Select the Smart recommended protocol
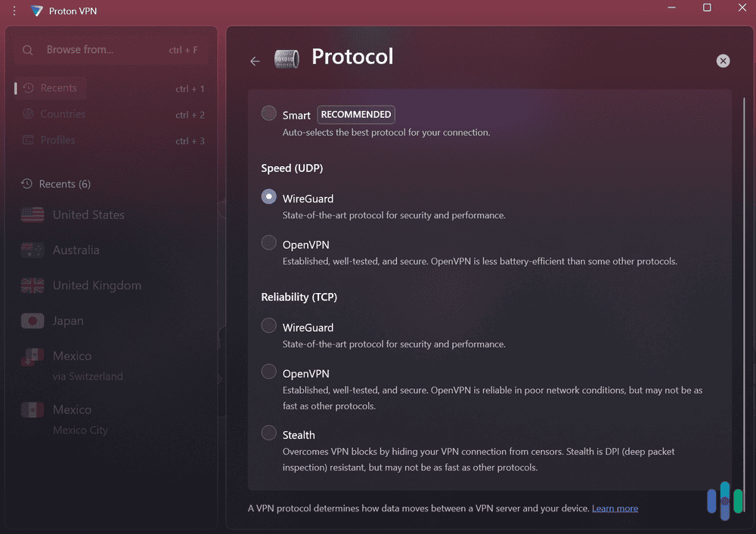756x534 pixels. [x=268, y=113]
